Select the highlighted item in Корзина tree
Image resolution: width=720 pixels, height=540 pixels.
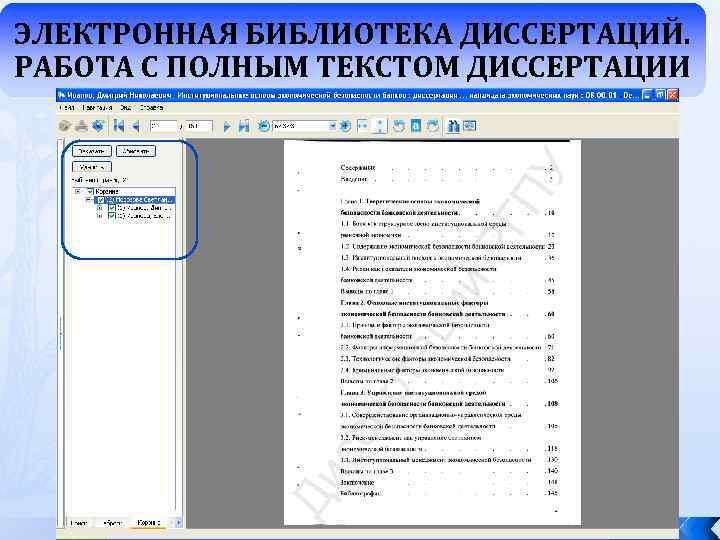[140, 200]
